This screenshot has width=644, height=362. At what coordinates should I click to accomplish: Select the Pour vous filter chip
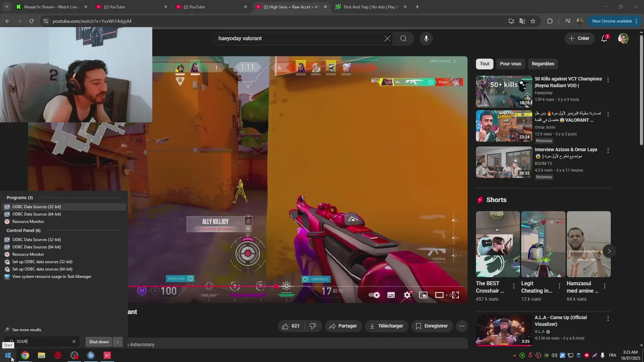(510, 64)
